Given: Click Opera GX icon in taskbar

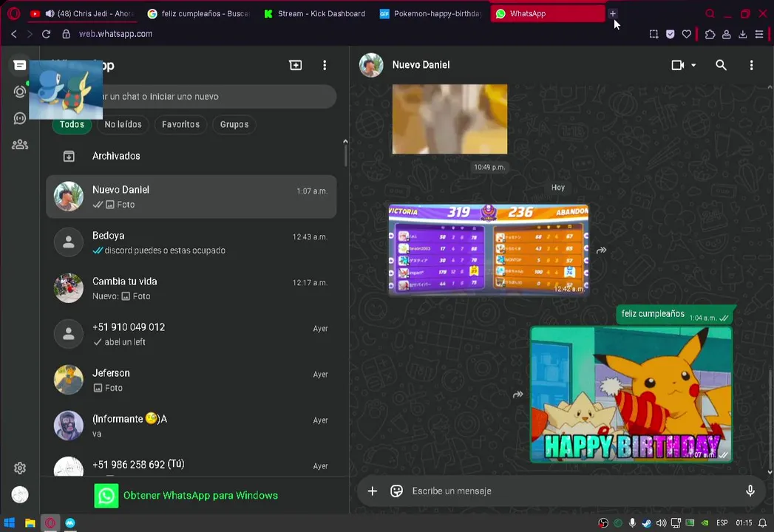Looking at the screenshot, I should pos(50,522).
